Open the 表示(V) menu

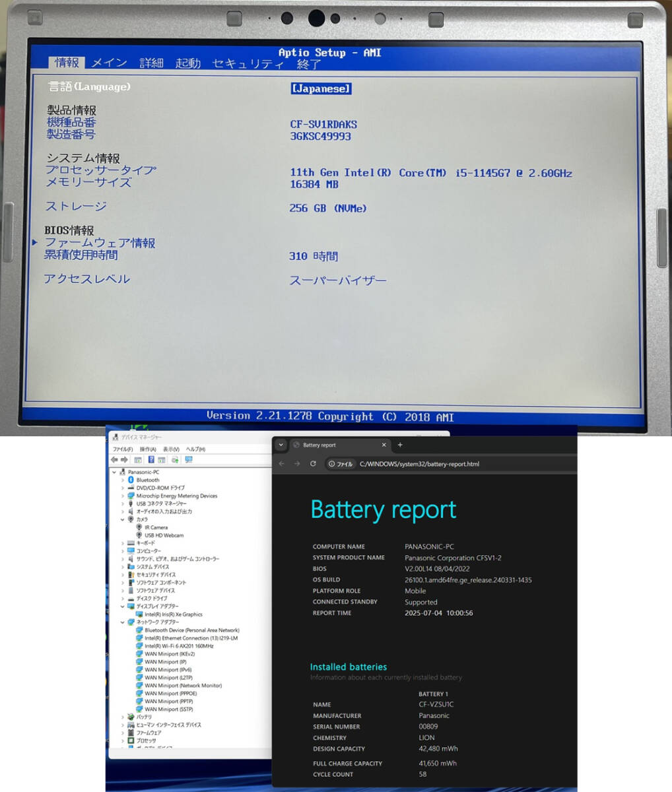click(171, 449)
